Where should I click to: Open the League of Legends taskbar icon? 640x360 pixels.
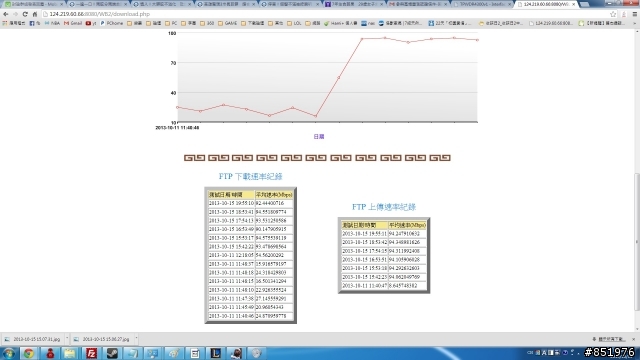click(x=216, y=353)
